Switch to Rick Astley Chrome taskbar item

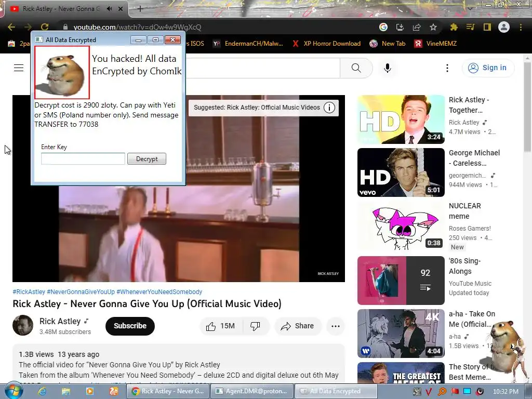click(x=168, y=391)
